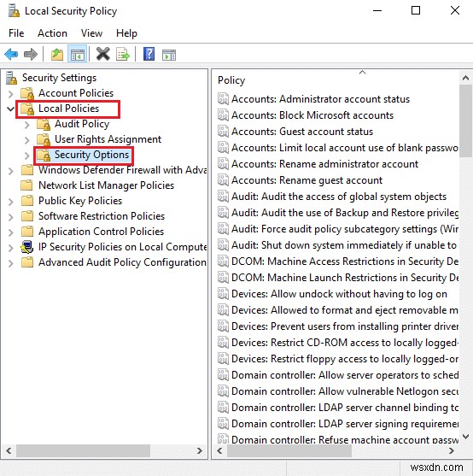Image resolution: width=473 pixels, height=476 pixels.
Task: Select the Local Policies tree item
Action: pos(69,109)
